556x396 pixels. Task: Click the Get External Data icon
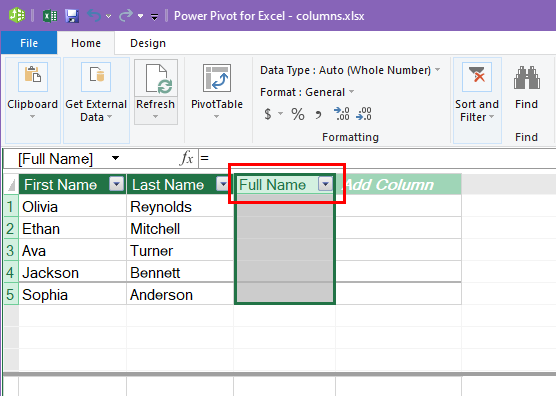click(96, 77)
